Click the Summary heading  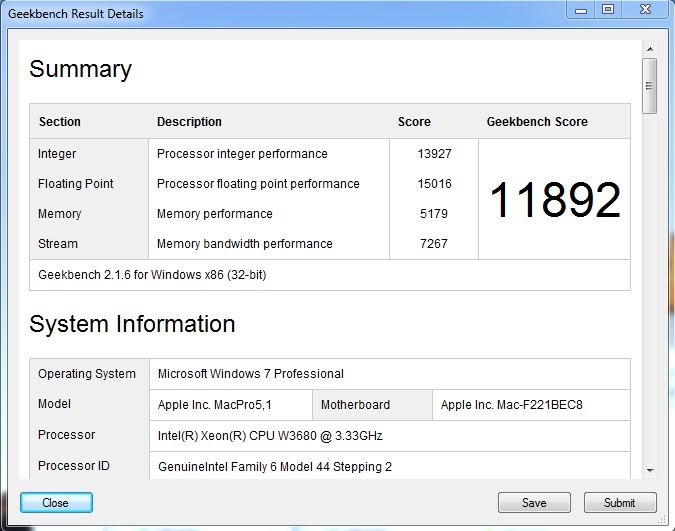(80, 69)
